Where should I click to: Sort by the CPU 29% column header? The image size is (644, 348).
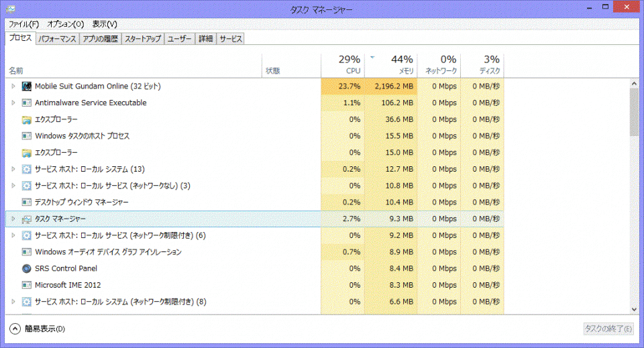[343, 66]
